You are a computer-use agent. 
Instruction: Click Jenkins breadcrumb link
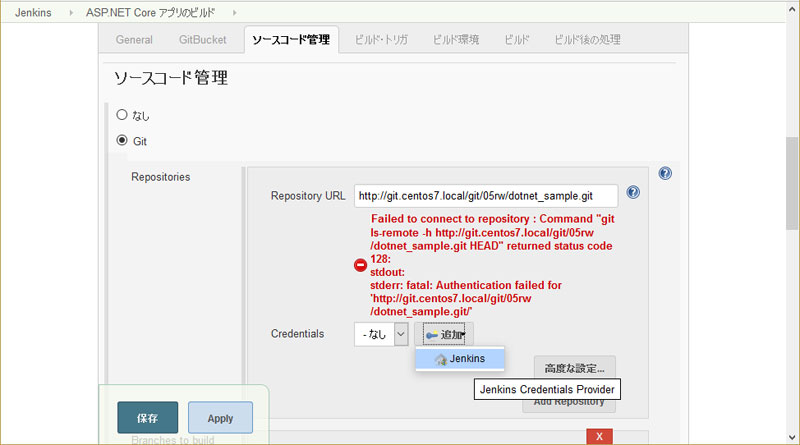33,13
